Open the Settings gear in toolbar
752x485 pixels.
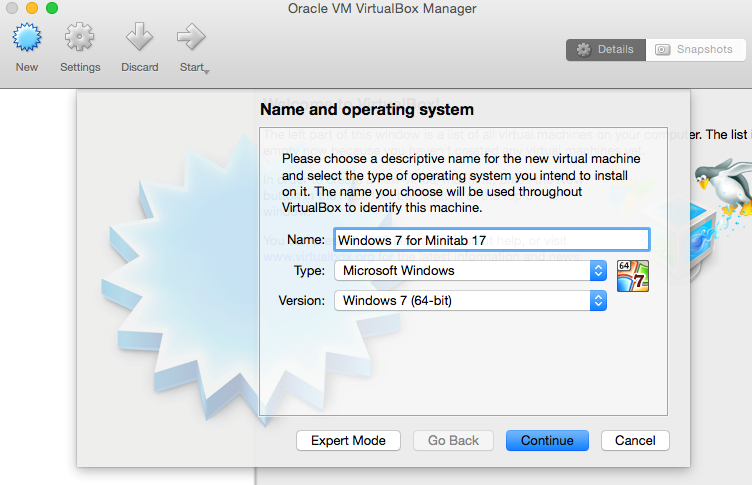80,40
